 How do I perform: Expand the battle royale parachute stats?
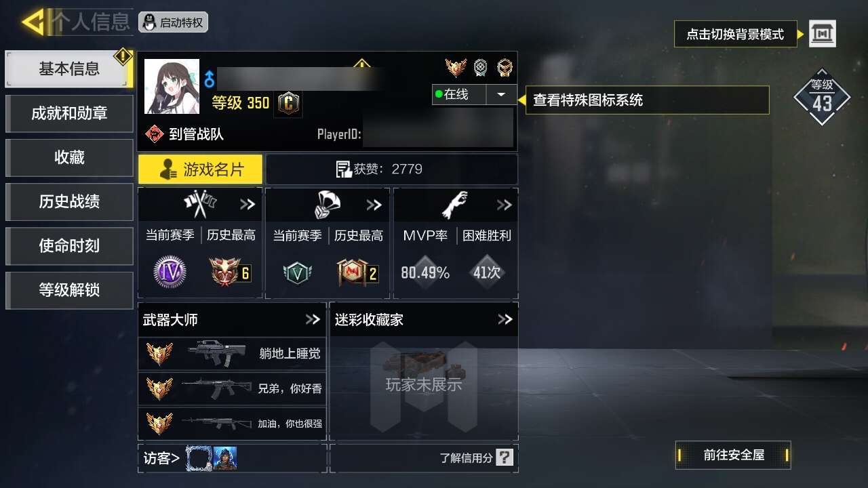[x=374, y=205]
